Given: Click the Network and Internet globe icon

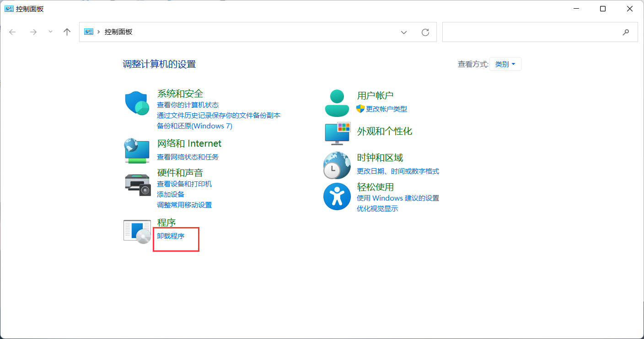Looking at the screenshot, I should pos(137,151).
